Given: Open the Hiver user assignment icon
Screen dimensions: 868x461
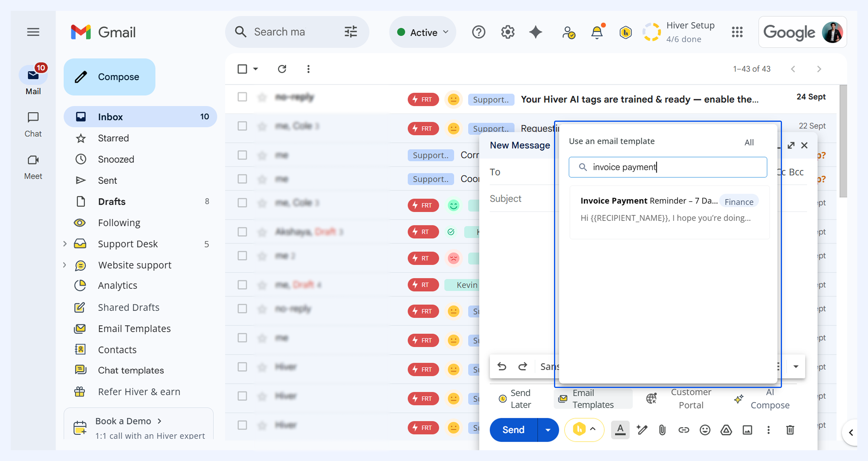Looking at the screenshot, I should pyautogui.click(x=568, y=33).
